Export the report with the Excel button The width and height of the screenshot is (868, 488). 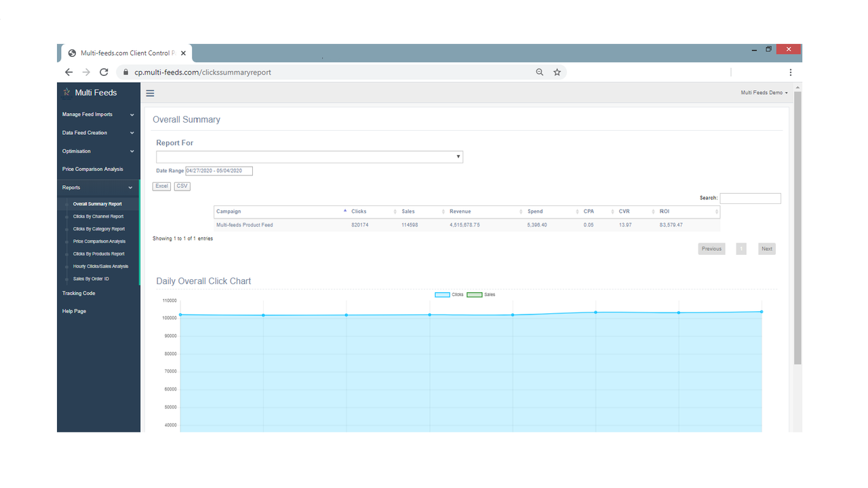coord(161,186)
